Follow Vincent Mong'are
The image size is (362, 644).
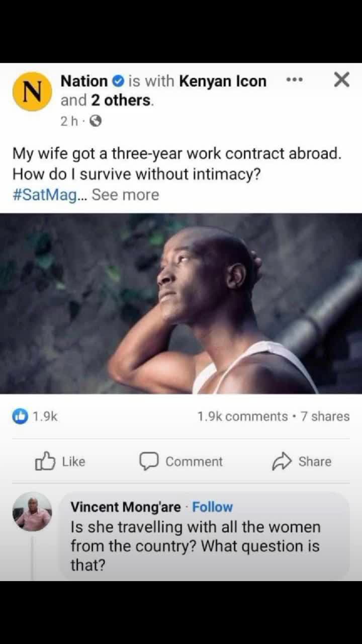coord(213,507)
